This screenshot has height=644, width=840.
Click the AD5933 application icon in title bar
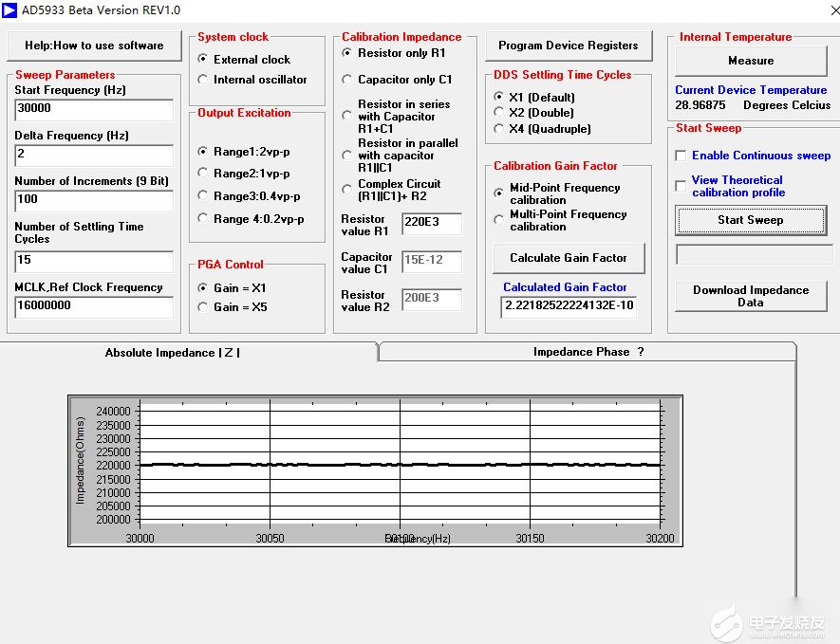[x=9, y=10]
